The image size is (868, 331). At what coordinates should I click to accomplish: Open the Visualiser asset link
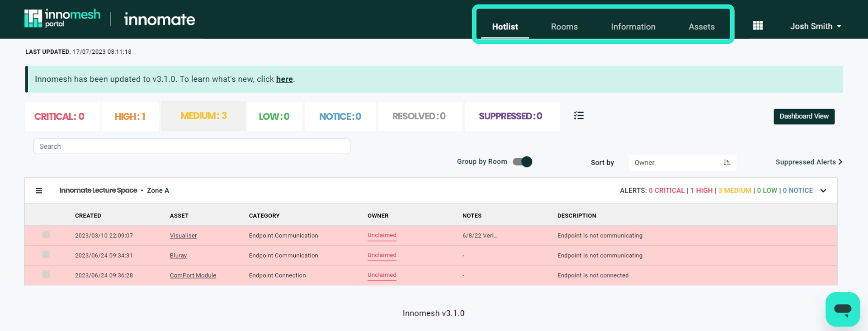[183, 236]
